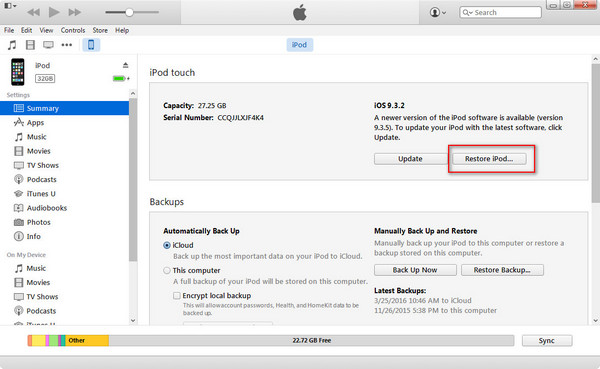Click Restore Backup button
The width and height of the screenshot is (600, 369).
[x=502, y=270]
